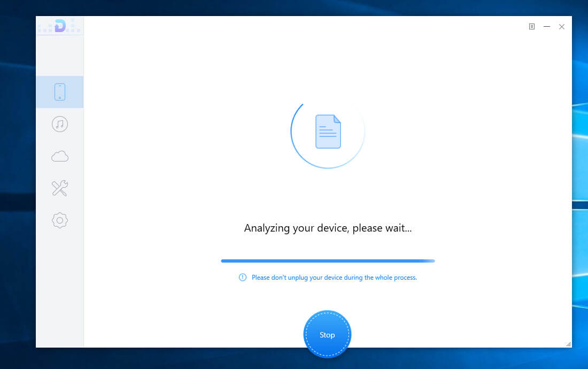Click the app logo at top-left
This screenshot has width=588, height=369.
coord(60,26)
